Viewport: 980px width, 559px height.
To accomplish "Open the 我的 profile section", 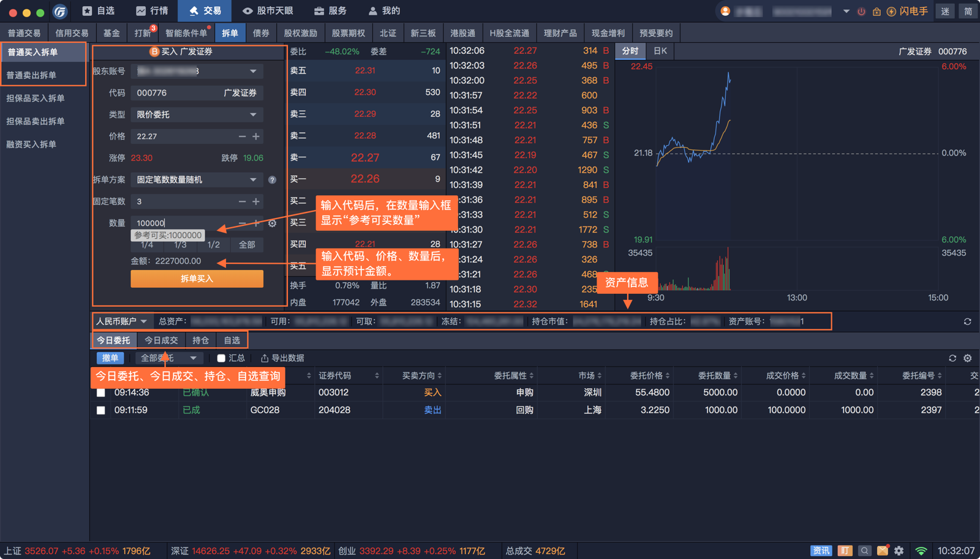I will (x=384, y=11).
